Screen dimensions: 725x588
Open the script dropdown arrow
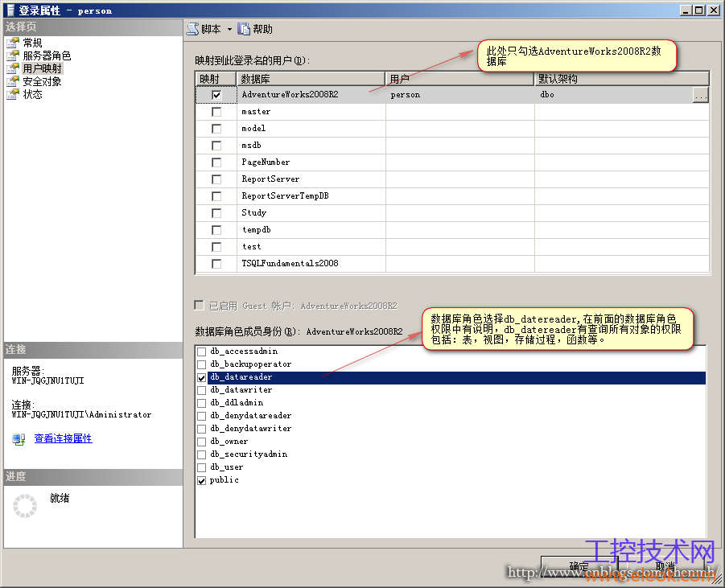[229, 29]
